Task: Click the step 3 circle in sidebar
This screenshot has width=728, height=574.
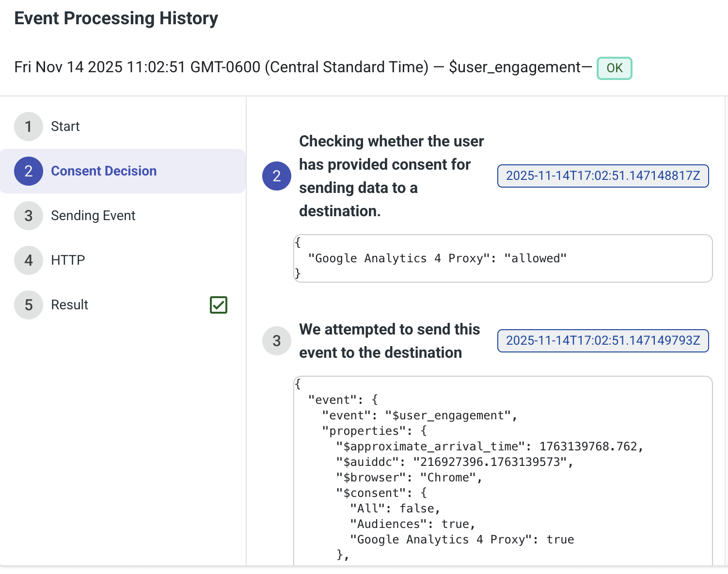Action: tap(29, 216)
